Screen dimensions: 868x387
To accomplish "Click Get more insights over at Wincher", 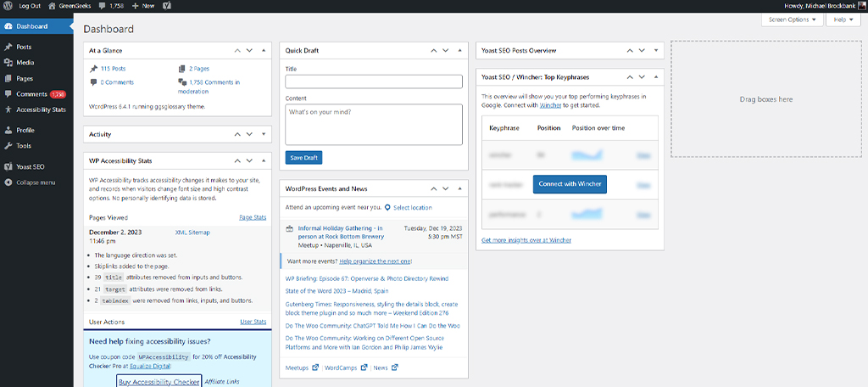I will pyautogui.click(x=526, y=240).
